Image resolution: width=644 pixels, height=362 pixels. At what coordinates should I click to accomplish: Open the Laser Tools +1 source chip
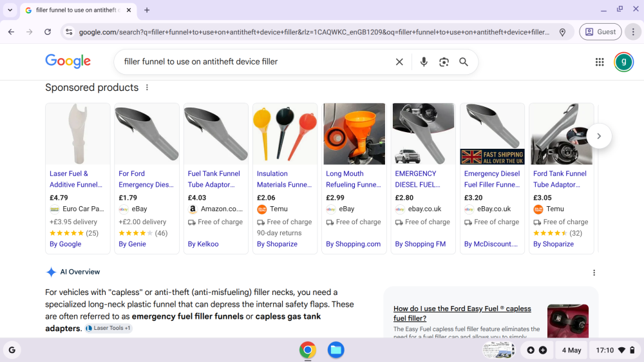(x=108, y=328)
